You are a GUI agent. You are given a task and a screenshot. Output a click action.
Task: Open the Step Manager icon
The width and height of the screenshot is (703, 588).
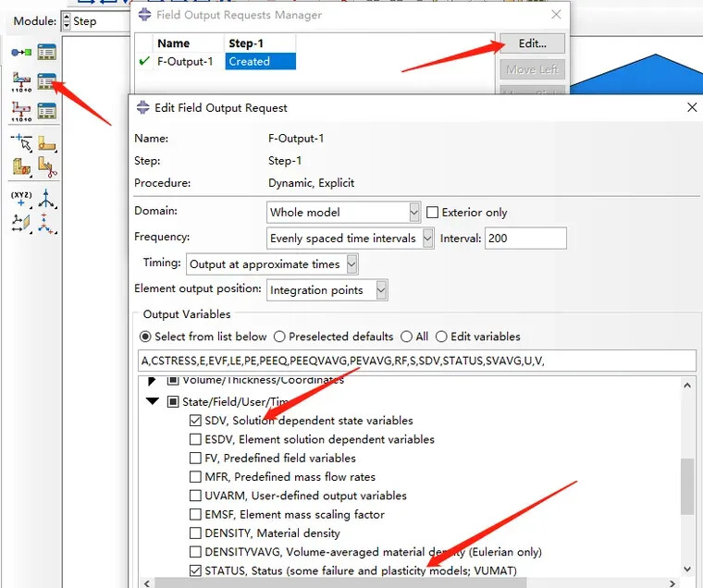pyautogui.click(x=46, y=53)
